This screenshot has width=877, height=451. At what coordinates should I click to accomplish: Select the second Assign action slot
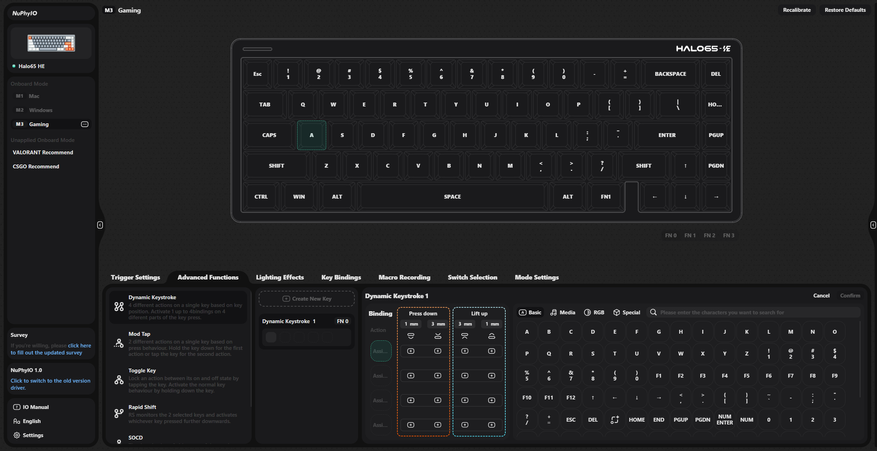tap(381, 375)
